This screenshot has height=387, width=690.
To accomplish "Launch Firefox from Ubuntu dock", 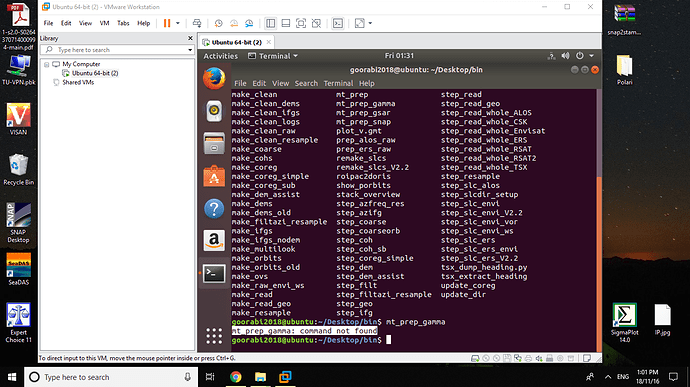I will (214, 78).
